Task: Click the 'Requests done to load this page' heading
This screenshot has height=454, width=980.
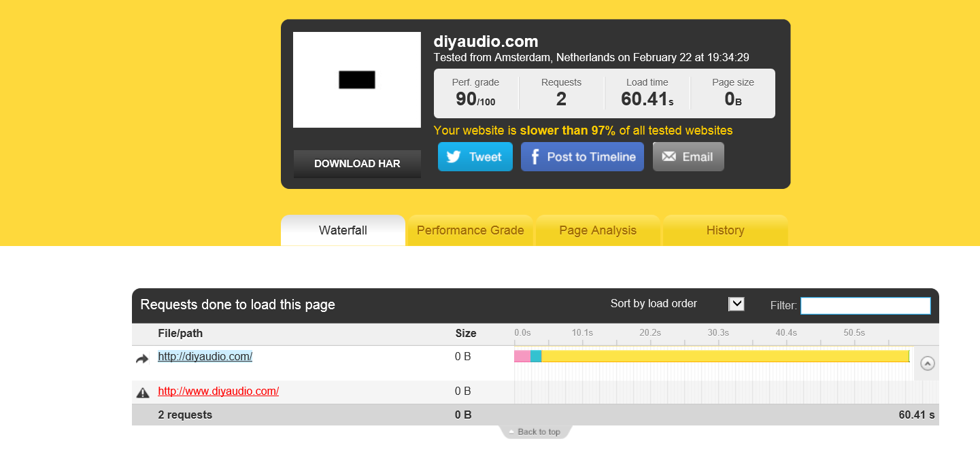Action: (237, 304)
